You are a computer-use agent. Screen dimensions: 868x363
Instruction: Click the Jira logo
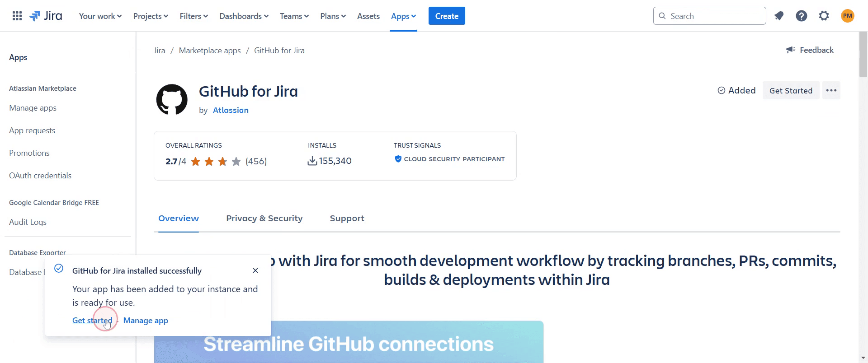[46, 16]
